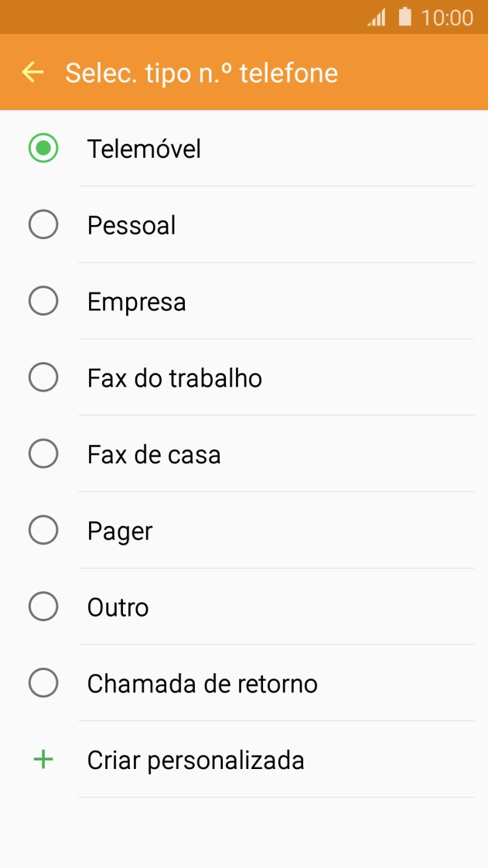Select the Chamada de retorno option
This screenshot has width=488, height=868.
[43, 684]
